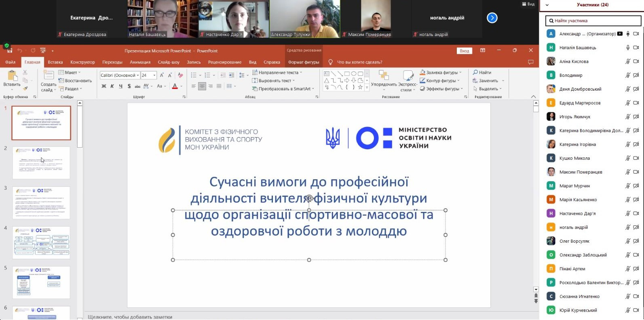Open the font size dropdown showing 24
Viewport: 644px width, 320px height.
tap(154, 75)
